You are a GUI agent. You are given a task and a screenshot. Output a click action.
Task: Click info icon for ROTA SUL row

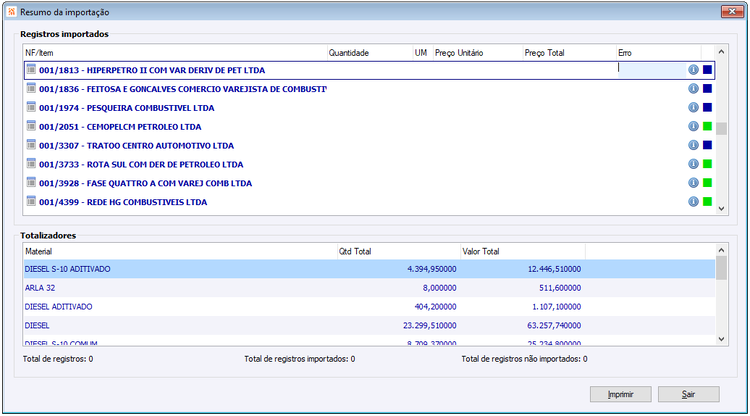click(x=693, y=164)
